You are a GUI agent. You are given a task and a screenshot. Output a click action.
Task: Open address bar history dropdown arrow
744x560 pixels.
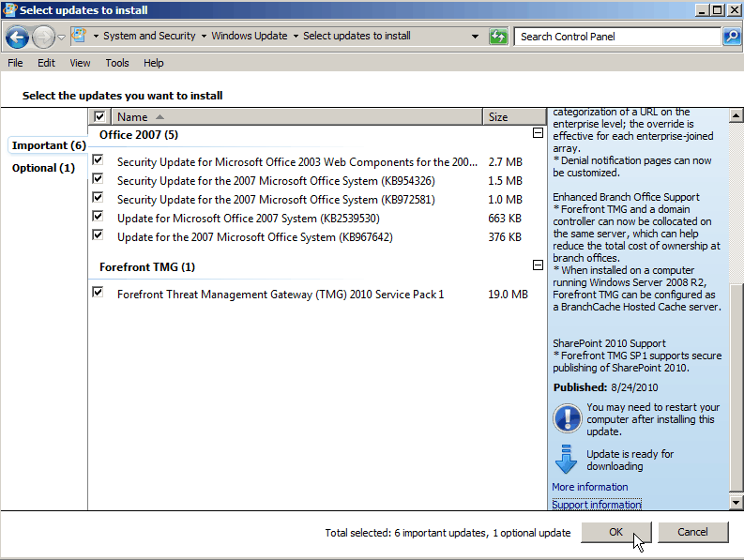pyautogui.click(x=475, y=37)
